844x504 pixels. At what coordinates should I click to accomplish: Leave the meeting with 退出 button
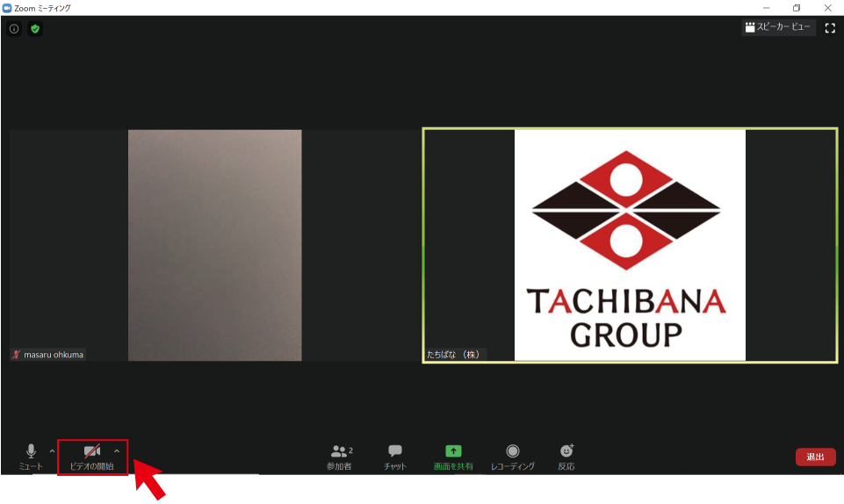tap(816, 457)
